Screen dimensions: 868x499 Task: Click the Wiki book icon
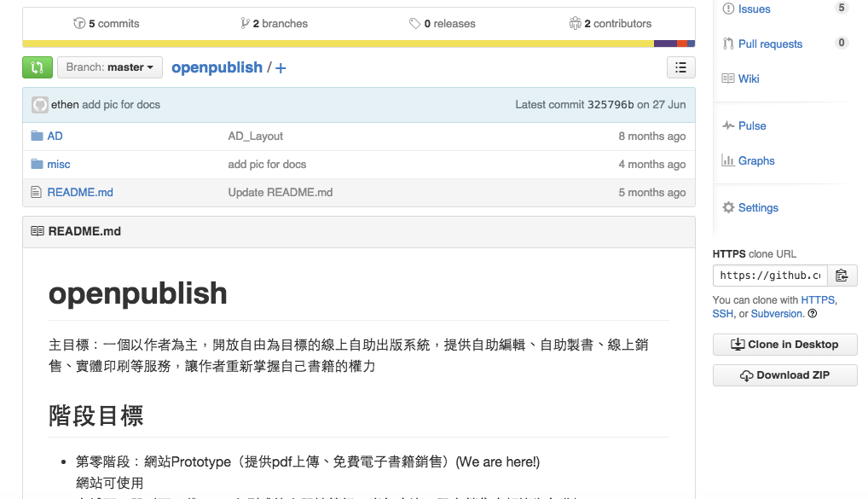[728, 78]
